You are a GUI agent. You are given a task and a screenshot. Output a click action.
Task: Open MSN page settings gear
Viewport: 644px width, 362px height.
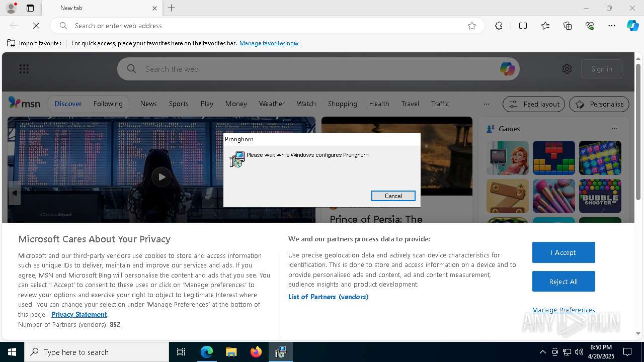pyautogui.click(x=567, y=69)
